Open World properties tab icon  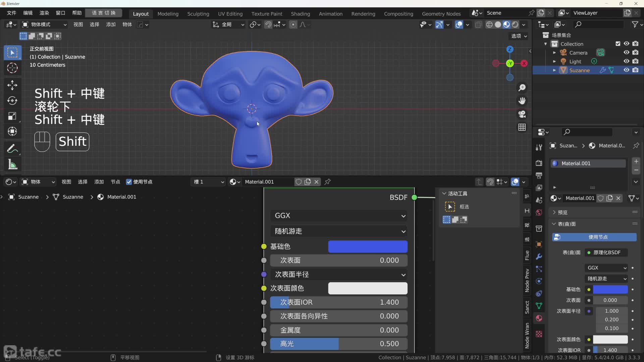pyautogui.click(x=539, y=213)
